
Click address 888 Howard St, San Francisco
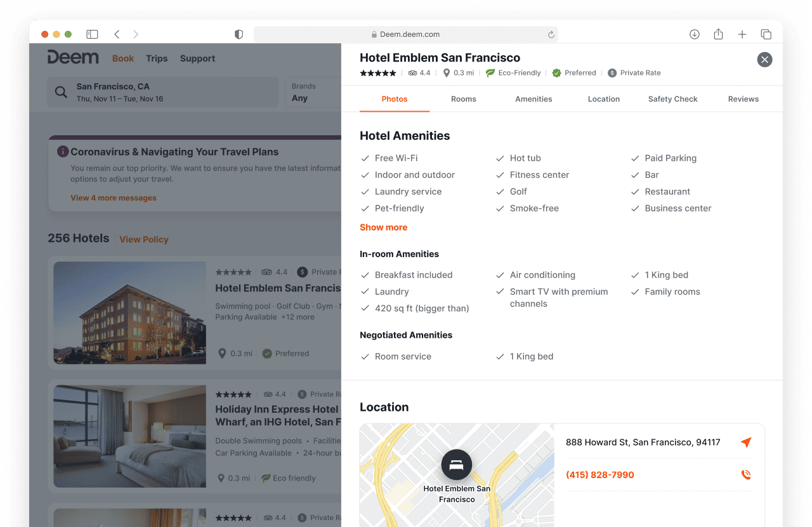click(643, 442)
